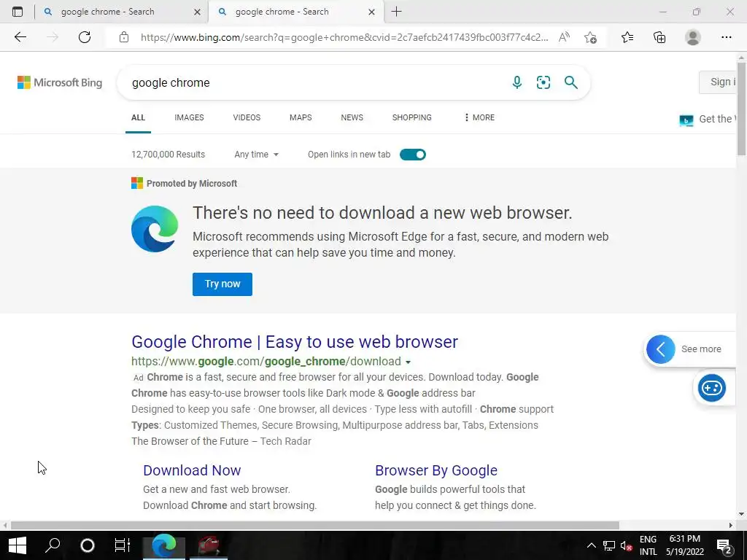Click the Microsoft Edge logo in promo
The height and width of the screenshot is (560, 747).
(155, 228)
